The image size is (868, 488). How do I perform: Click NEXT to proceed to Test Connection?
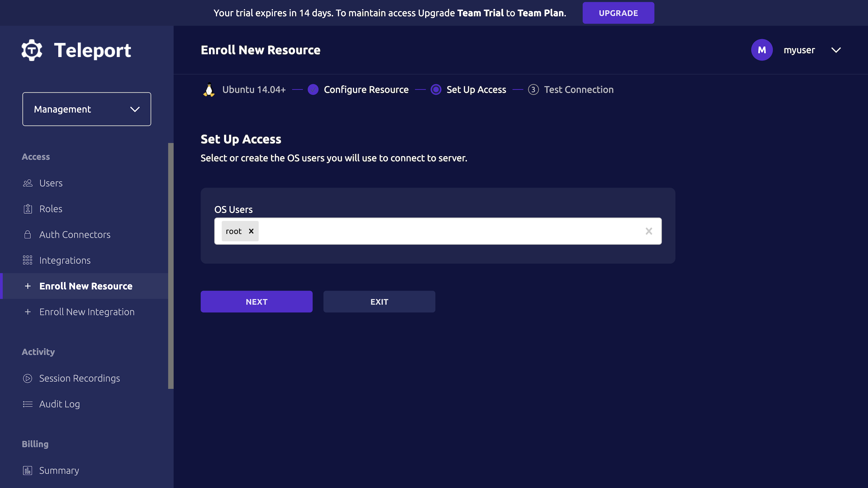[256, 302]
